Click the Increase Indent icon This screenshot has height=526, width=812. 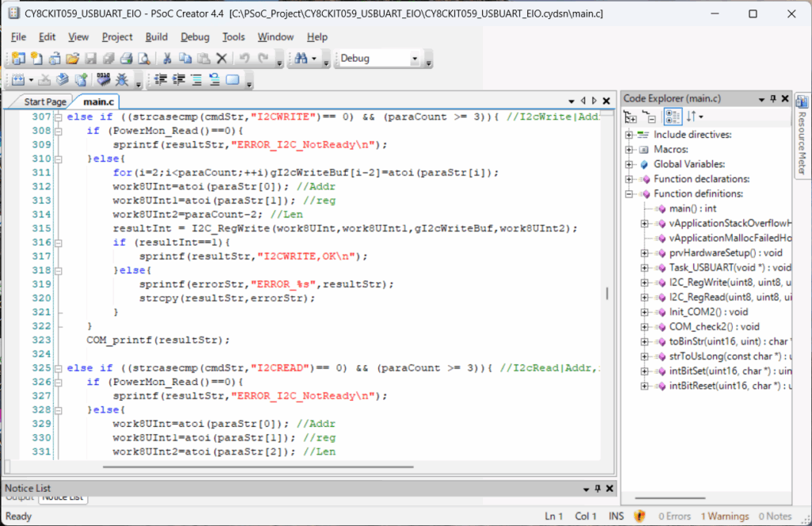click(x=179, y=80)
